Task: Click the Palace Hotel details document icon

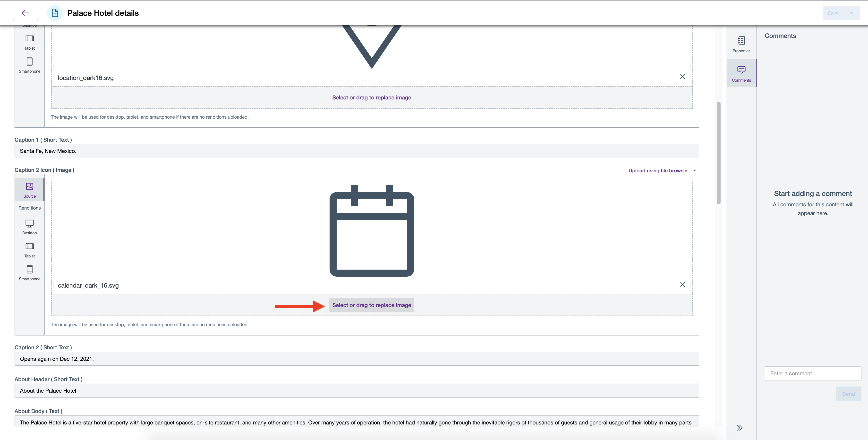Action: click(55, 13)
